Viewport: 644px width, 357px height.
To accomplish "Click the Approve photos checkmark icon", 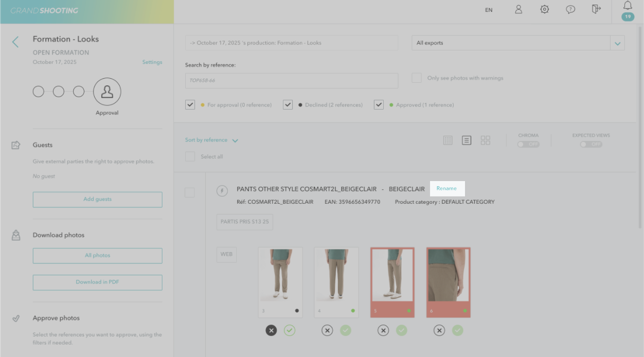I will click(16, 318).
